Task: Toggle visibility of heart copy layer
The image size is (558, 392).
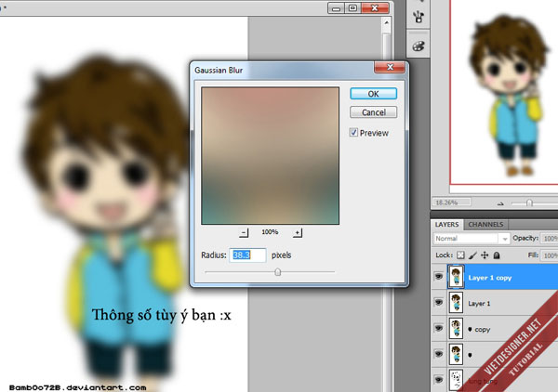Action: click(x=439, y=328)
